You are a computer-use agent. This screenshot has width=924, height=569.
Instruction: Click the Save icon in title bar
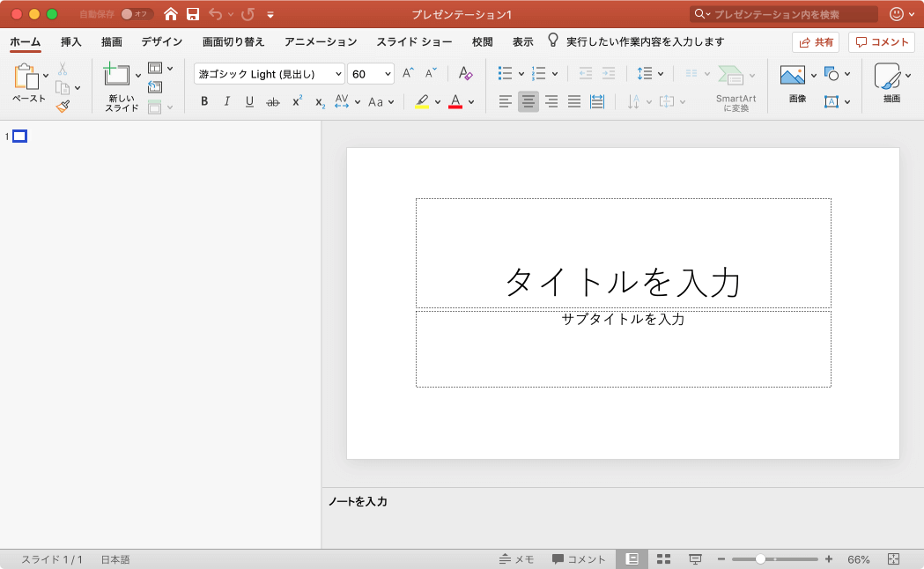coord(192,14)
